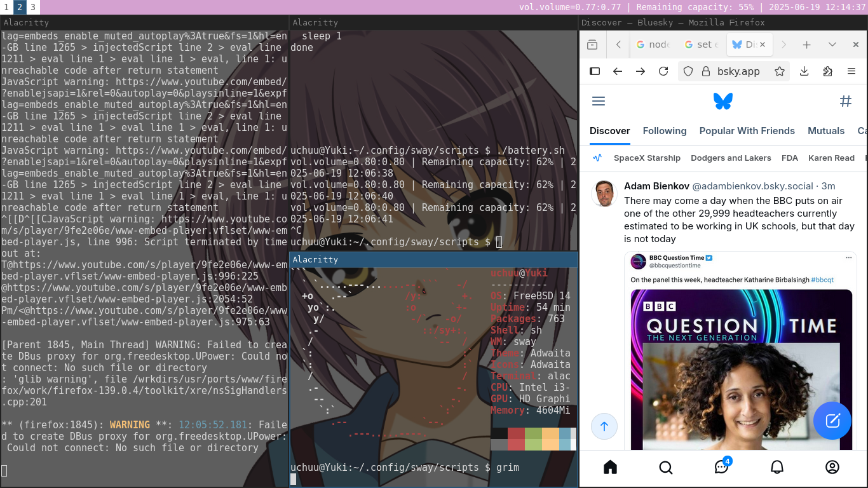Close the active Bluesky tab
This screenshot has height=488, width=868.
point(763,44)
